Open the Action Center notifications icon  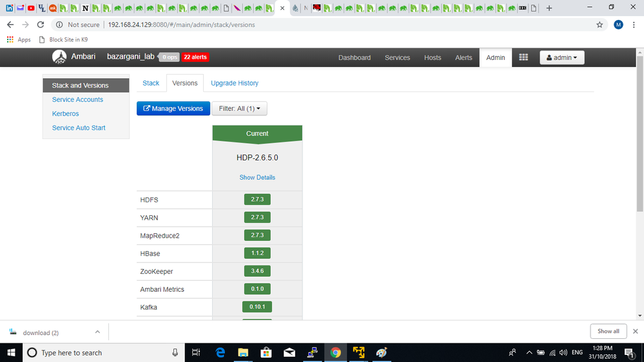click(x=629, y=352)
